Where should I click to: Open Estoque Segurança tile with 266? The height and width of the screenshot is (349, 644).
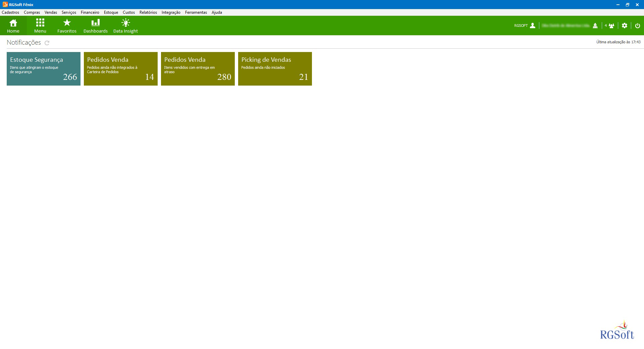tap(44, 69)
